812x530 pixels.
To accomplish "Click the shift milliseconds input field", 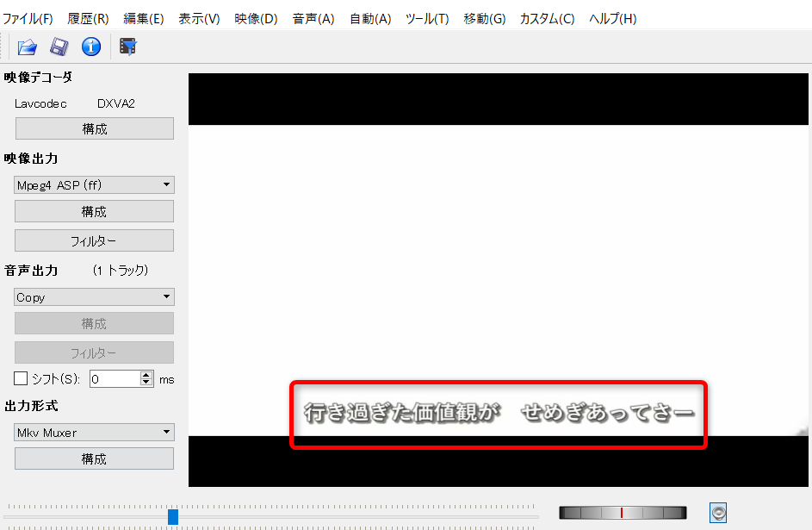I will (115, 379).
